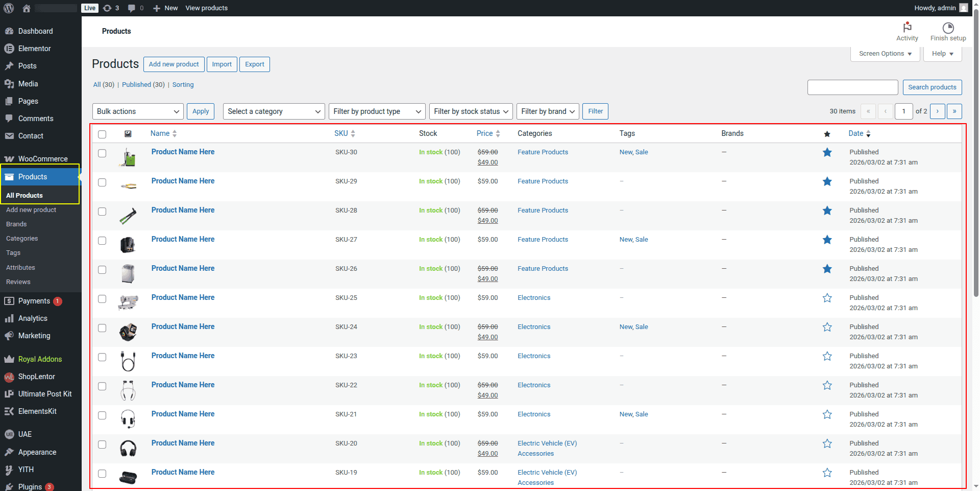This screenshot has height=491, width=980.
Task: Click the WordPress logo in admin bar
Action: pyautogui.click(x=9, y=8)
